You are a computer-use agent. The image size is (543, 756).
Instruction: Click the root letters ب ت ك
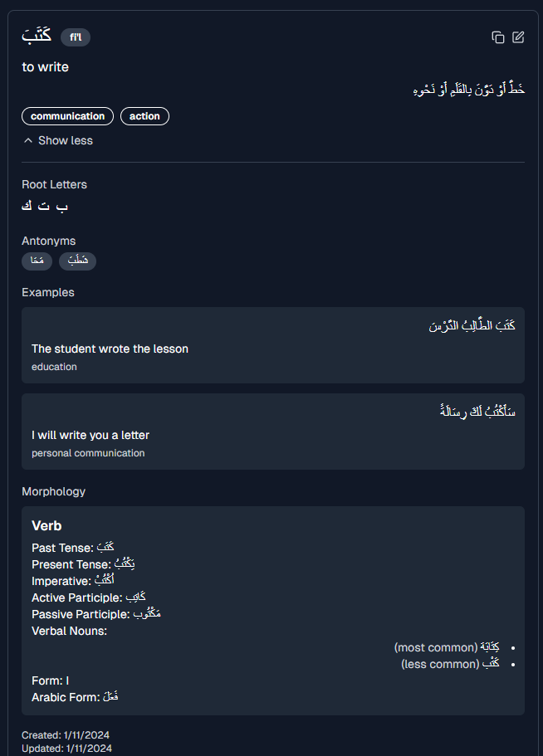click(45, 206)
